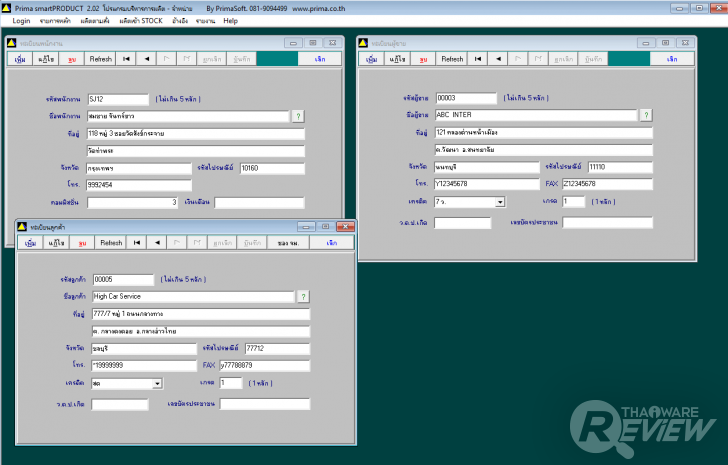Open supplier credit dropdown showing 7 ว.
728x465 pixels.
(500, 202)
